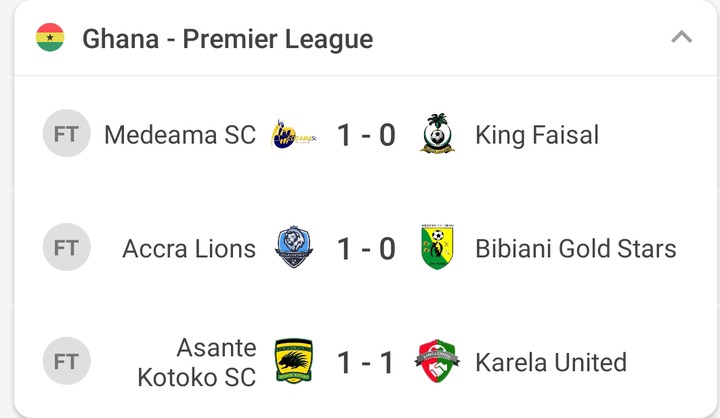Open the Medeama SC team name
The image size is (720, 418).
180,134
